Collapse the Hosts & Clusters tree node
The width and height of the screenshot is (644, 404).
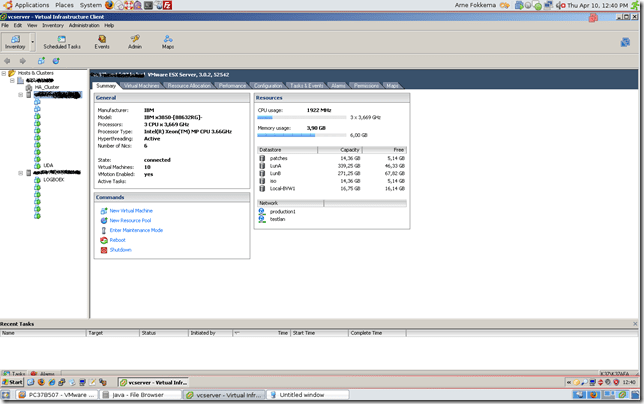(x=4, y=73)
